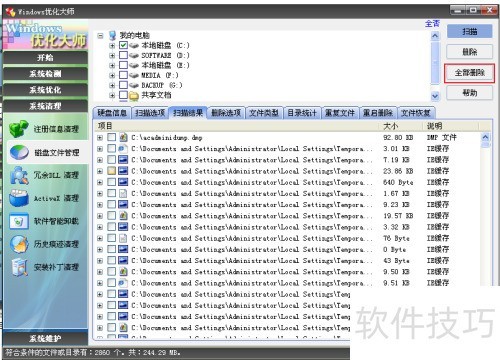Expand the 3.32 KB result row
This screenshot has width=500, height=360.
pyautogui.click(x=100, y=227)
